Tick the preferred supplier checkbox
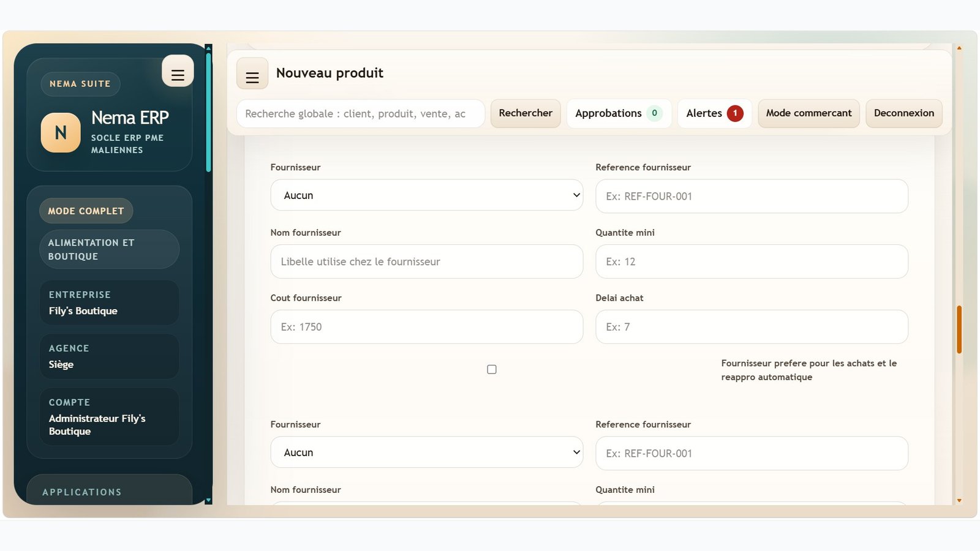The width and height of the screenshot is (980, 551). point(492,369)
